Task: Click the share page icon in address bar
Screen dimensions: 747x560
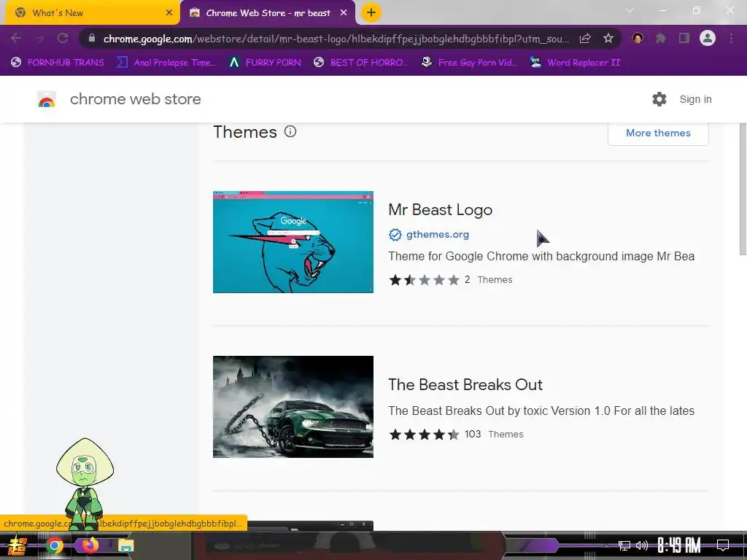Action: coord(585,39)
